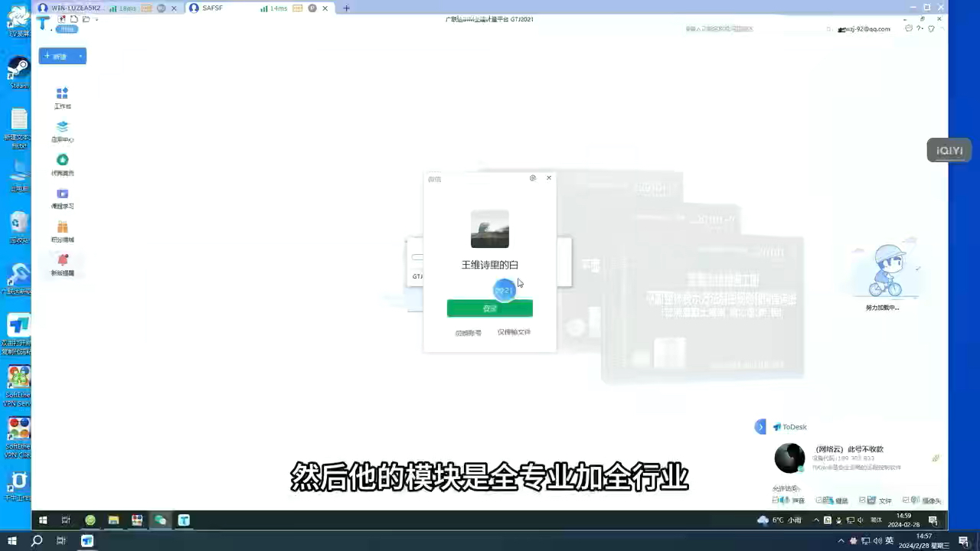Collapse the ToDesk panel with blue arrow

click(760, 427)
